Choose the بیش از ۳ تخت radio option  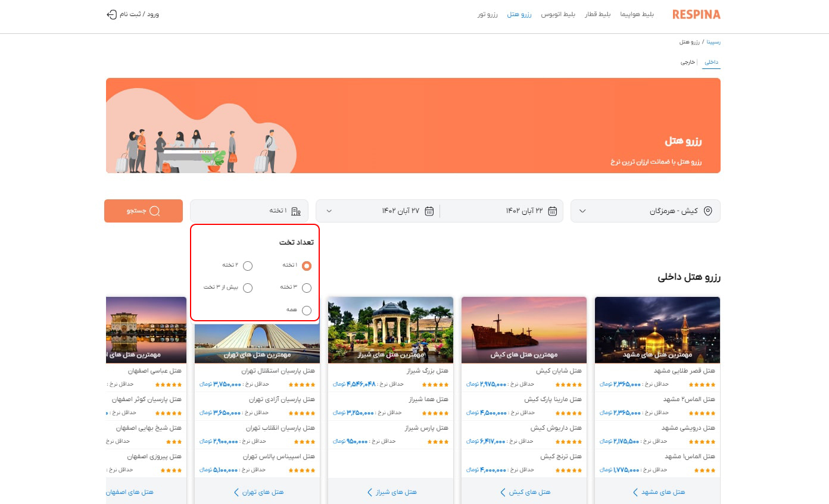pyautogui.click(x=248, y=288)
